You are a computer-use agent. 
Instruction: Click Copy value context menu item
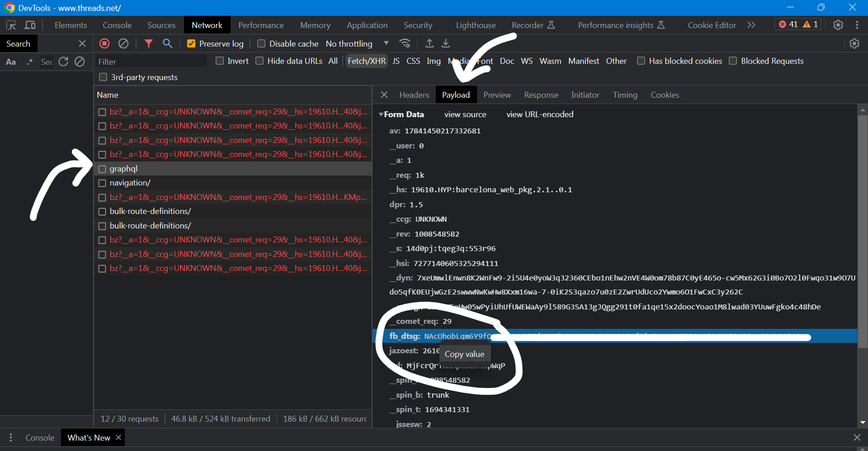pyautogui.click(x=465, y=354)
